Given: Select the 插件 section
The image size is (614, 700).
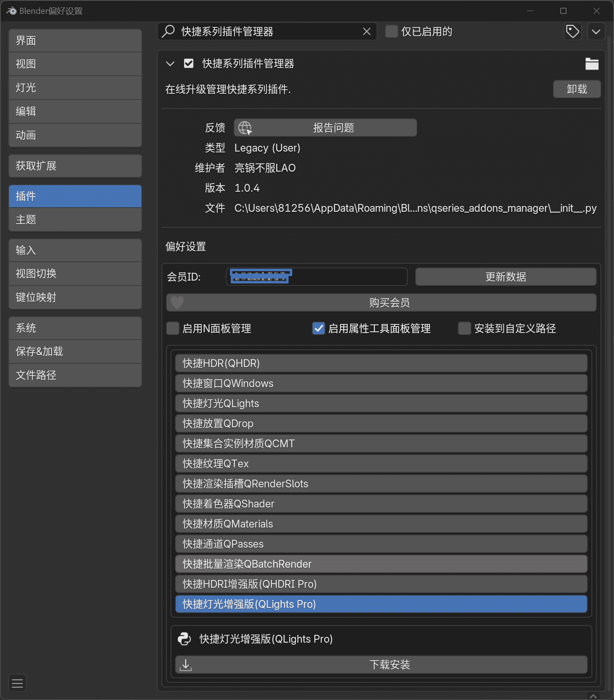Looking at the screenshot, I should pyautogui.click(x=75, y=196).
